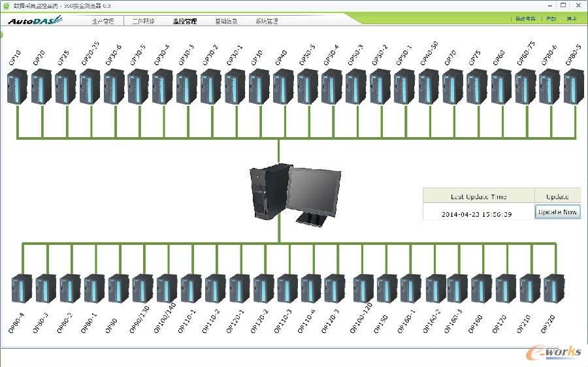Screen dimensions: 588x367
Task: Select the OP25 PLC module
Action: pyautogui.click(x=65, y=88)
